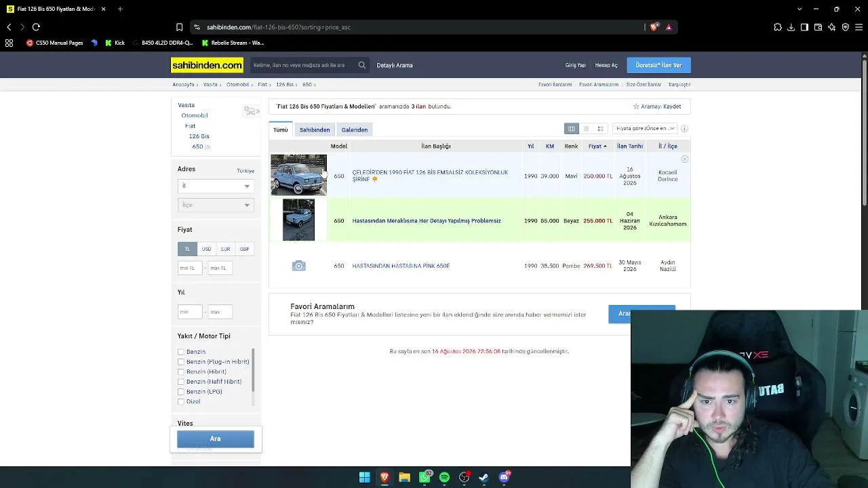This screenshot has height=488, width=868.
Task: Open the browser Downloads icon
Action: pyautogui.click(x=791, y=27)
